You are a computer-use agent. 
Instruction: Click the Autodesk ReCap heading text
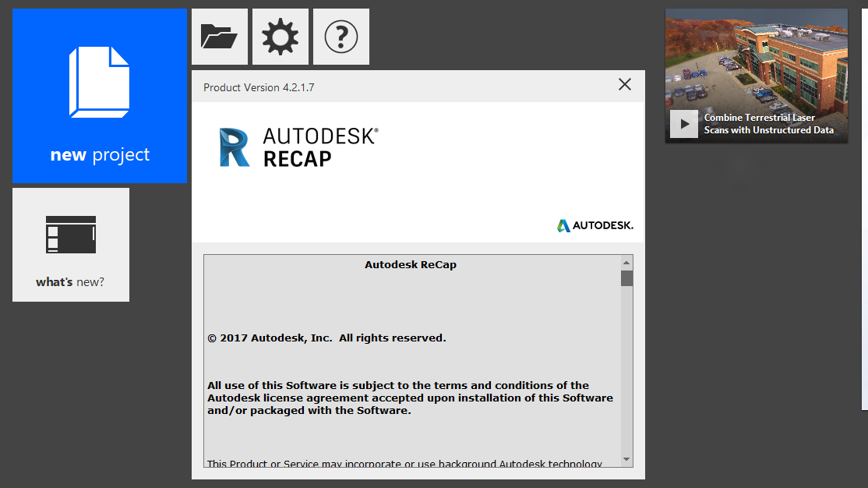point(410,264)
